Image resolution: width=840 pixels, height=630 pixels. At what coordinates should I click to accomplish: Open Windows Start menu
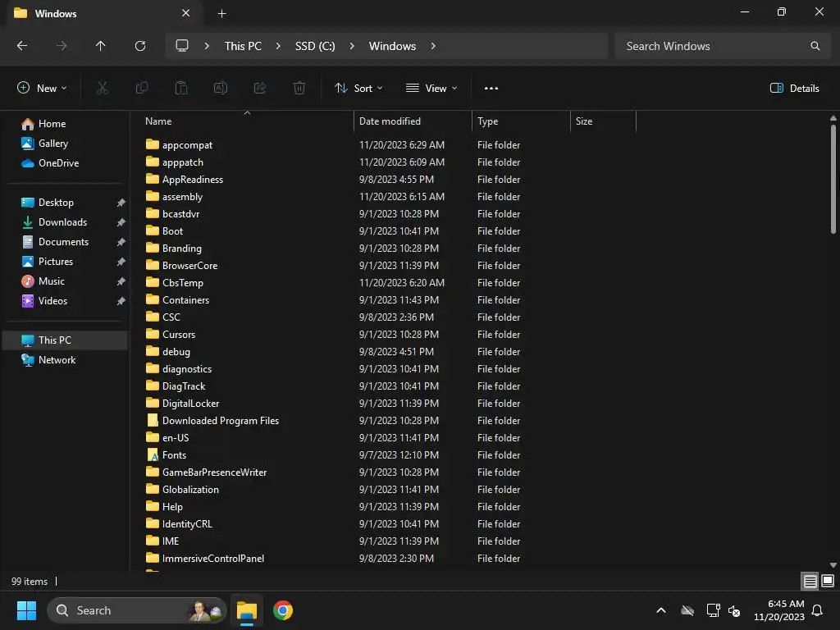tap(26, 610)
